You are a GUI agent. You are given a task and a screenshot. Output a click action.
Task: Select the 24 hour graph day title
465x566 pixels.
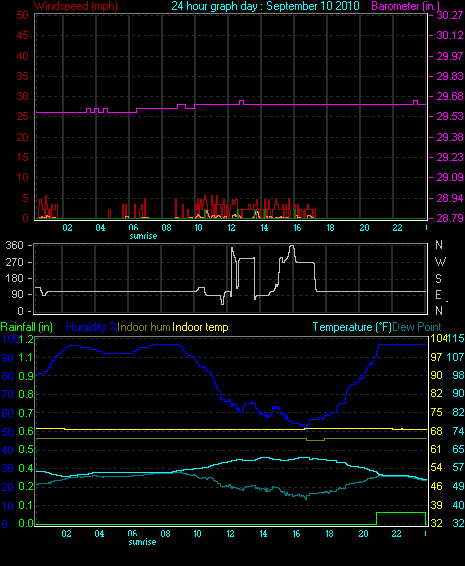pyautogui.click(x=265, y=6)
